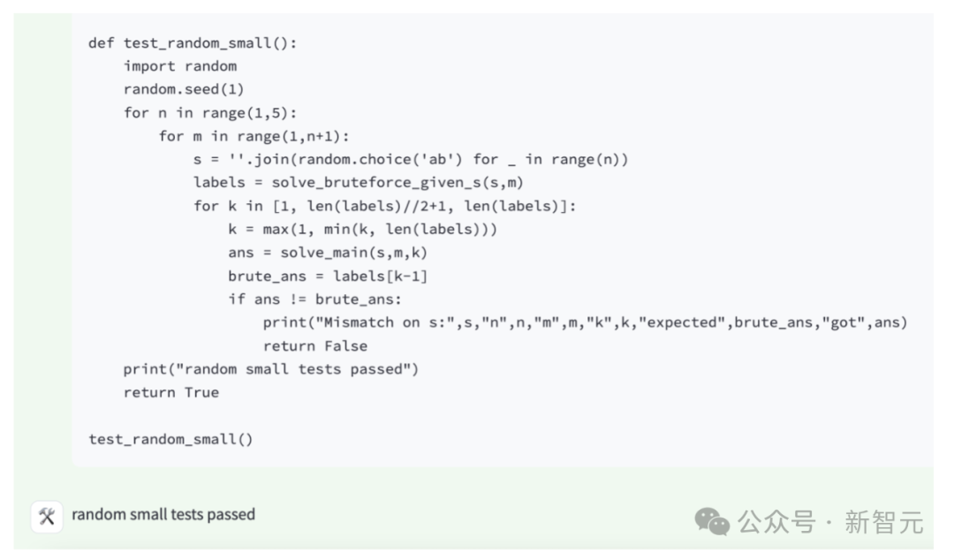Click the 新智元 watermark text
The width and height of the screenshot is (954, 560).
click(x=883, y=522)
